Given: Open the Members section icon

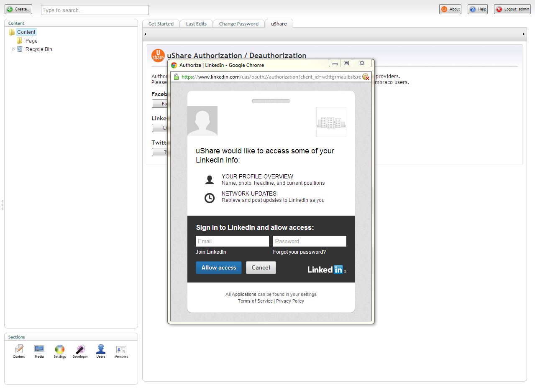Looking at the screenshot, I should (x=121, y=351).
